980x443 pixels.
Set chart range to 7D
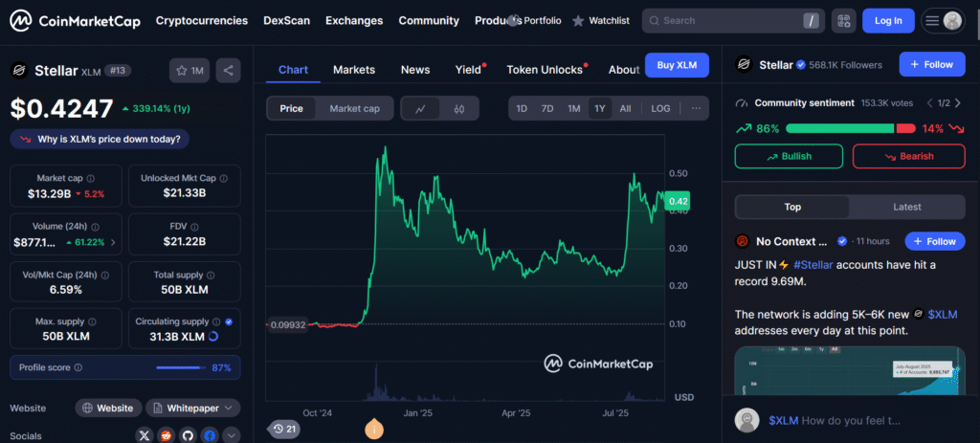(x=547, y=109)
